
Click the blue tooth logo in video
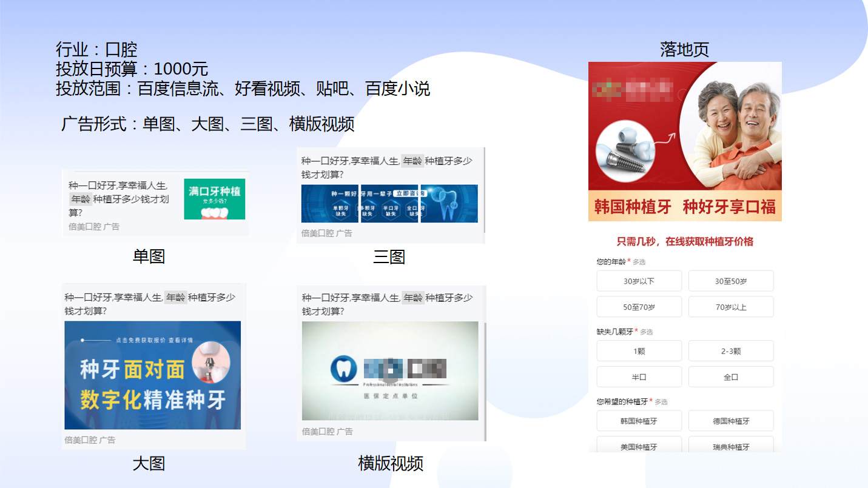coord(344,369)
